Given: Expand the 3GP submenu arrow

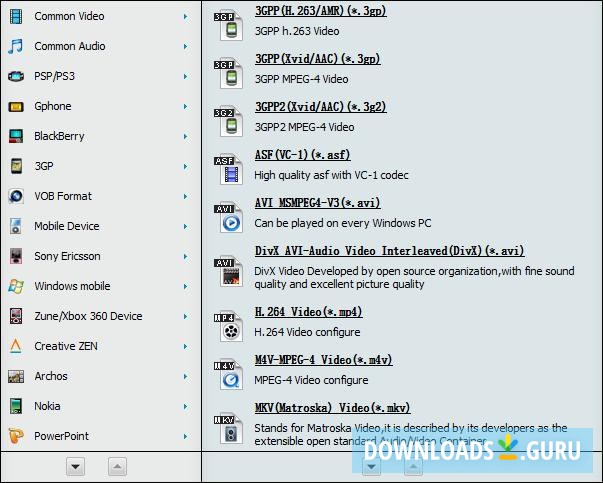Looking at the screenshot, I should coord(185,167).
